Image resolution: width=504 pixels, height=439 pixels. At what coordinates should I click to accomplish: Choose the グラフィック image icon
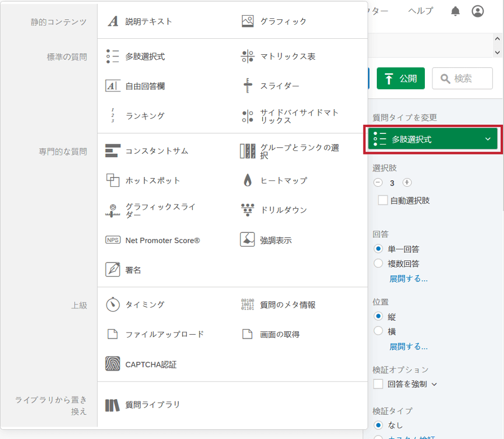tap(248, 22)
